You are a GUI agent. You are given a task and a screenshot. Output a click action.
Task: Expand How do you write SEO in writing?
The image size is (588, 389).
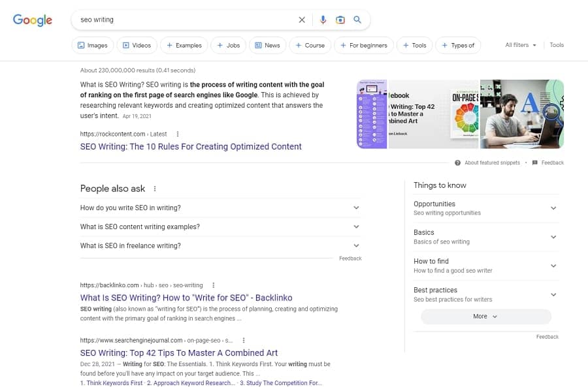[x=220, y=208]
